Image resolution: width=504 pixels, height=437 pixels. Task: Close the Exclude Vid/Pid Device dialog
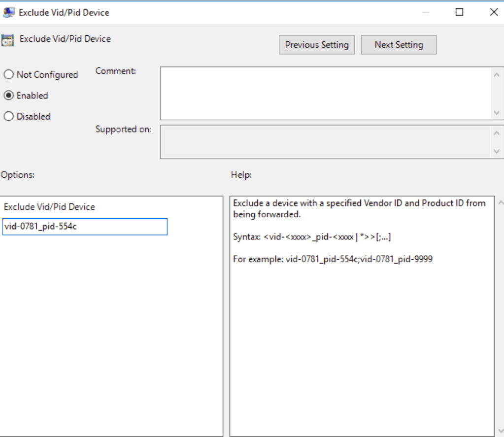click(x=493, y=12)
